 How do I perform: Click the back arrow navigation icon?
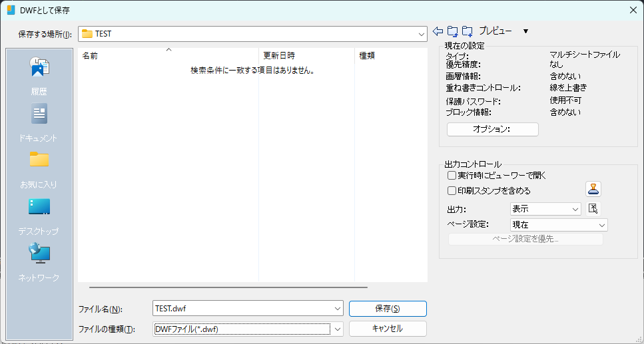pyautogui.click(x=438, y=31)
